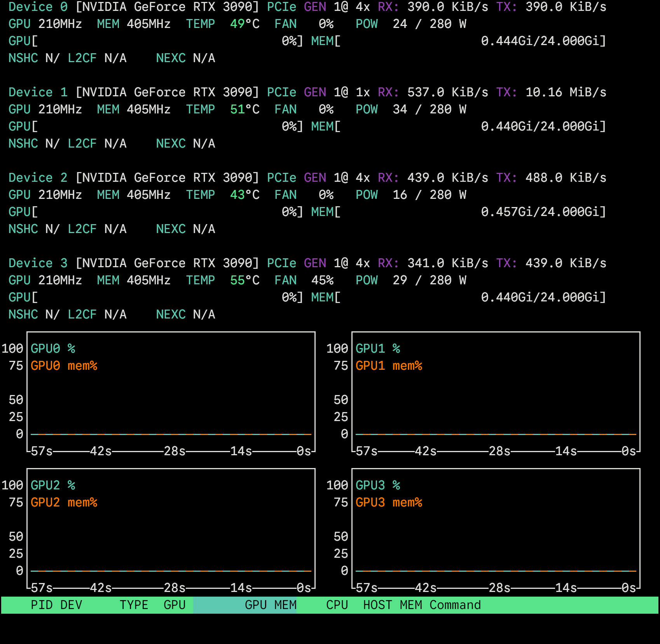
Task: Select Device 2's NVIDIA GeForce RTX 3090 name
Action: pyautogui.click(x=167, y=178)
